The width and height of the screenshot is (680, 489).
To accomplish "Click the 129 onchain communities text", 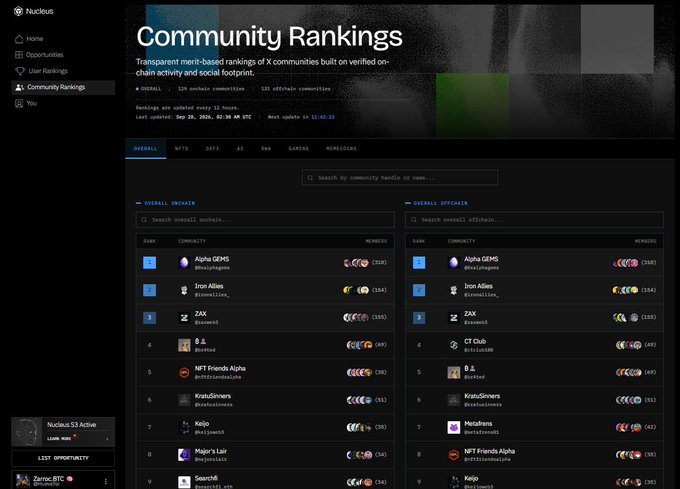I will (x=211, y=89).
